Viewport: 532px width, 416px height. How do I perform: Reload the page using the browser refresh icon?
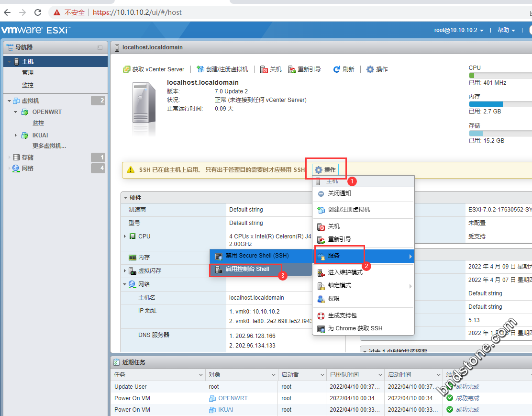(x=38, y=12)
